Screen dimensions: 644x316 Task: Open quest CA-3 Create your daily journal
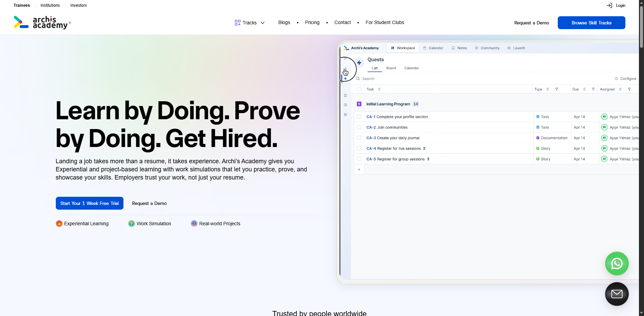393,138
